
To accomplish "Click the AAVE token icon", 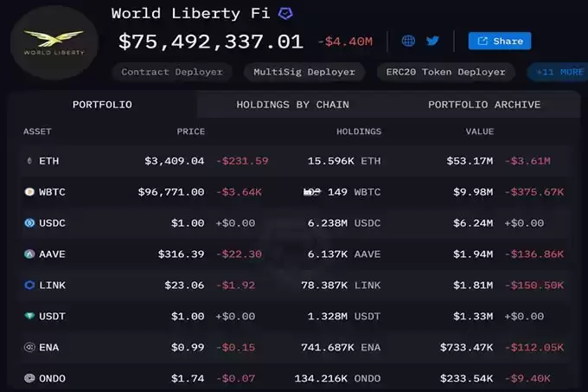I will [29, 254].
